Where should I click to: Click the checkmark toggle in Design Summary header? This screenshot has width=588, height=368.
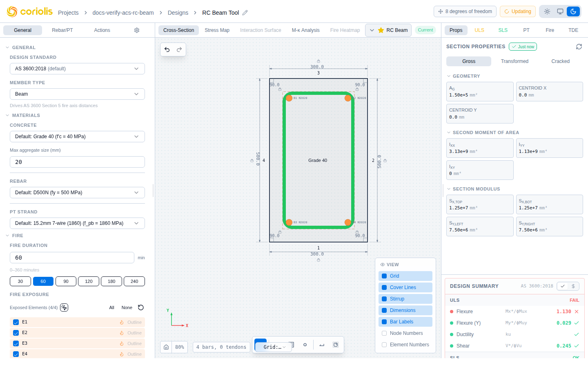pyautogui.click(x=563, y=286)
